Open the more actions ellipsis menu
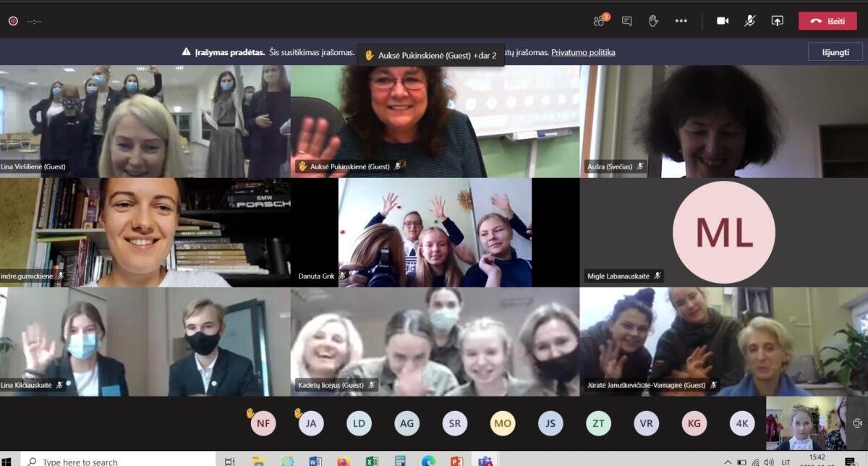Image resolution: width=868 pixels, height=466 pixels. tap(681, 21)
